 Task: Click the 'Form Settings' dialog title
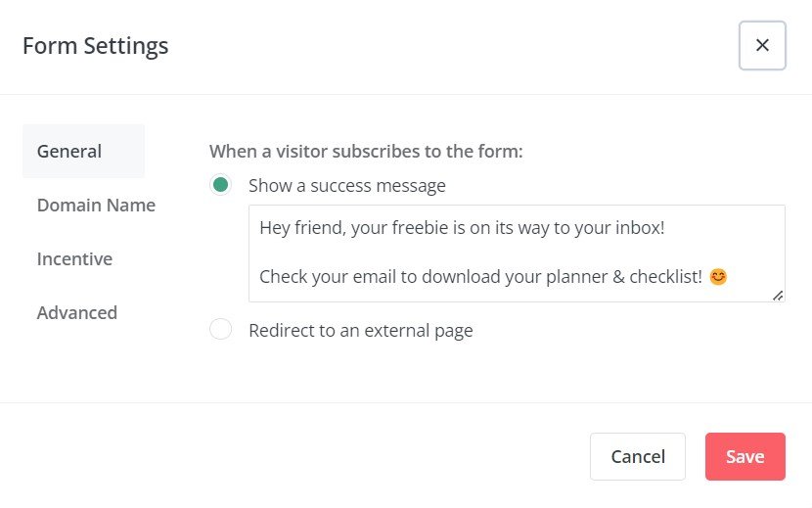[96, 46]
